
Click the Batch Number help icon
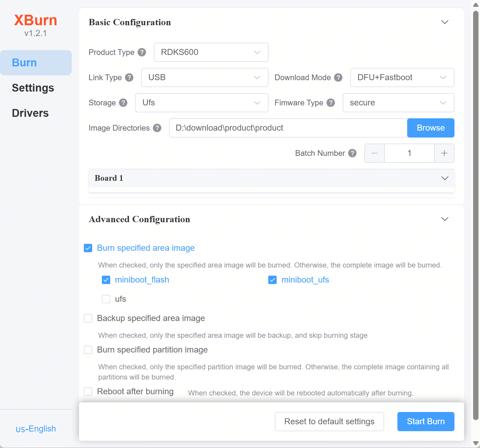tap(352, 153)
